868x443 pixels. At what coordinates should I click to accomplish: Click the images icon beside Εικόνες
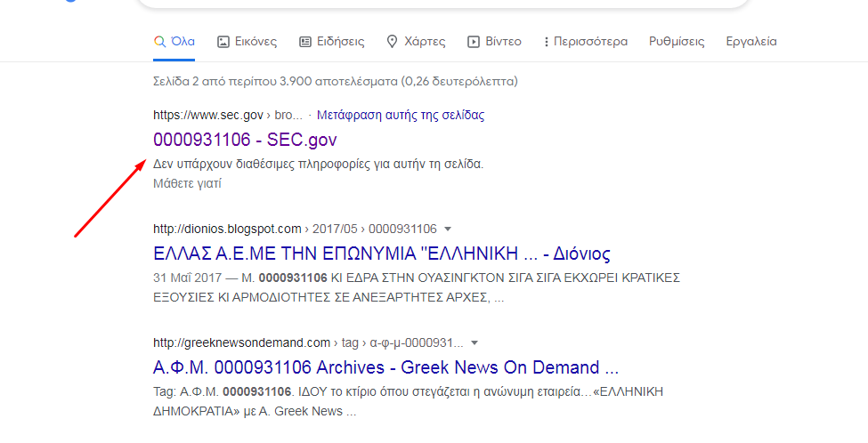[x=223, y=42]
